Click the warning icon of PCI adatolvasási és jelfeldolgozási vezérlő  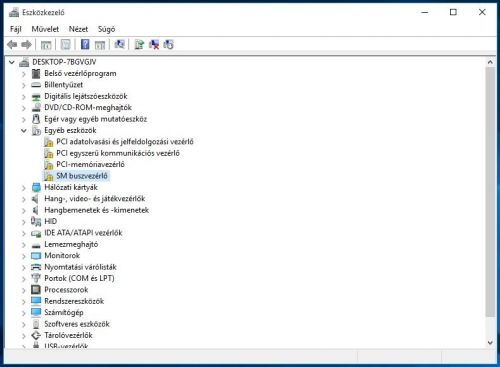coord(49,142)
